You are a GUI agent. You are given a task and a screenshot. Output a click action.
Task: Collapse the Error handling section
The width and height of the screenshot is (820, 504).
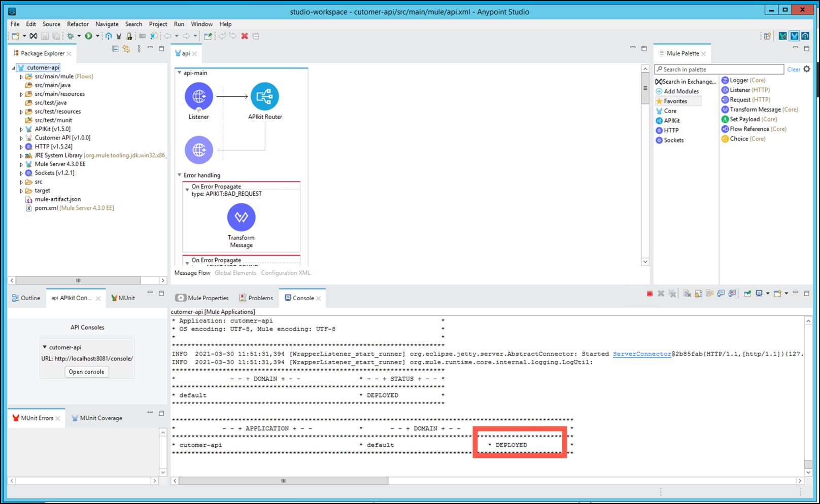[x=179, y=175]
